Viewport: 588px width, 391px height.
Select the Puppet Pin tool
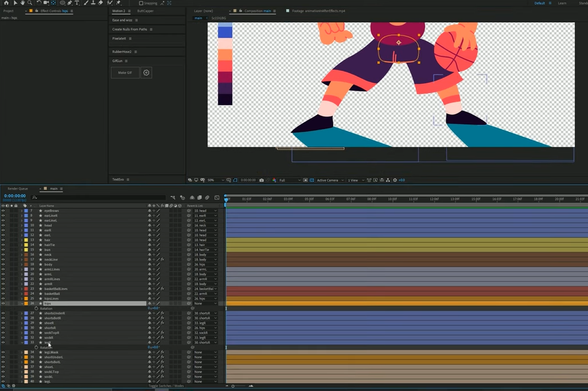[119, 3]
